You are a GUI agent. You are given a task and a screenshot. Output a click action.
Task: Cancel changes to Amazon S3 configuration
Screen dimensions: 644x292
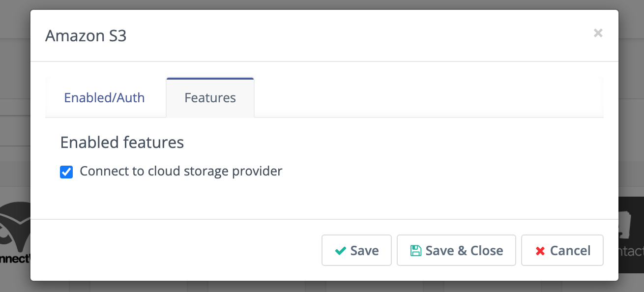click(562, 250)
